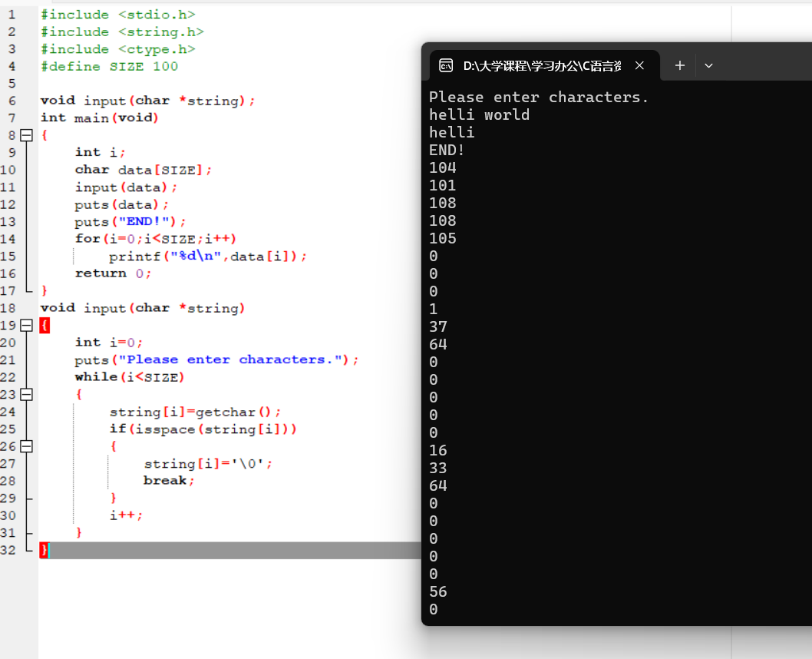Image resolution: width=812 pixels, height=659 pixels.
Task: Click the value 56 in terminal output
Action: click(438, 592)
